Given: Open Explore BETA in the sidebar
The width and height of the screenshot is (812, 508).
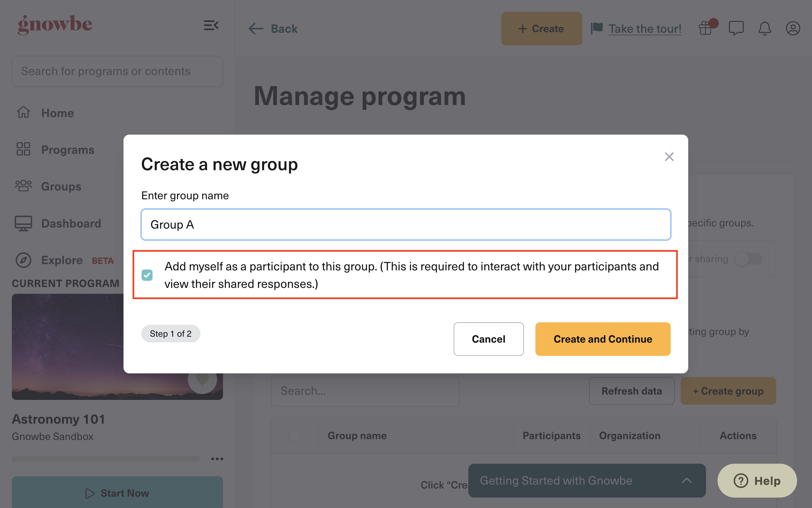Looking at the screenshot, I should point(65,260).
